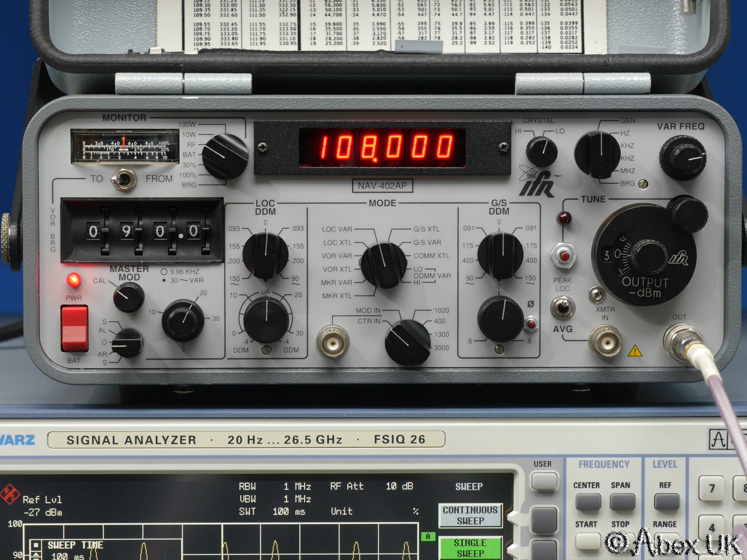The image size is (747, 560).
Task: Click the yellow warning triangle symbol
Action: pyautogui.click(x=634, y=351)
